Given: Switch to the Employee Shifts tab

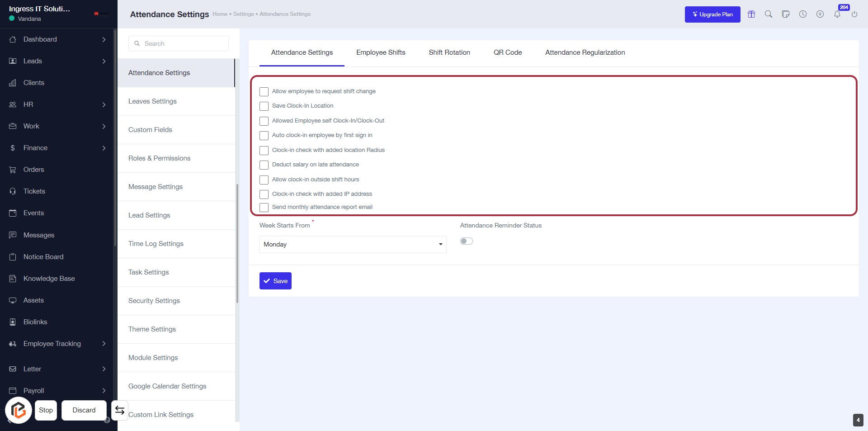Looking at the screenshot, I should (381, 52).
